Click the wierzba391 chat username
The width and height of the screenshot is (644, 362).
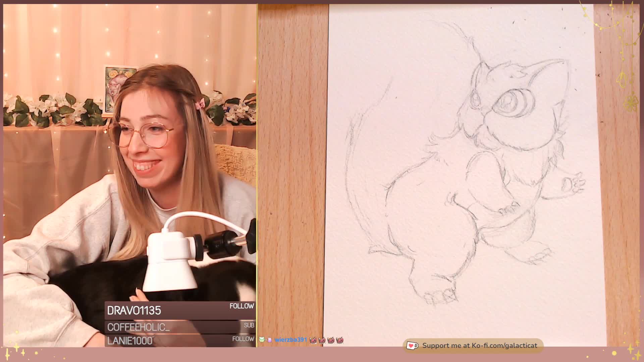[x=291, y=340]
